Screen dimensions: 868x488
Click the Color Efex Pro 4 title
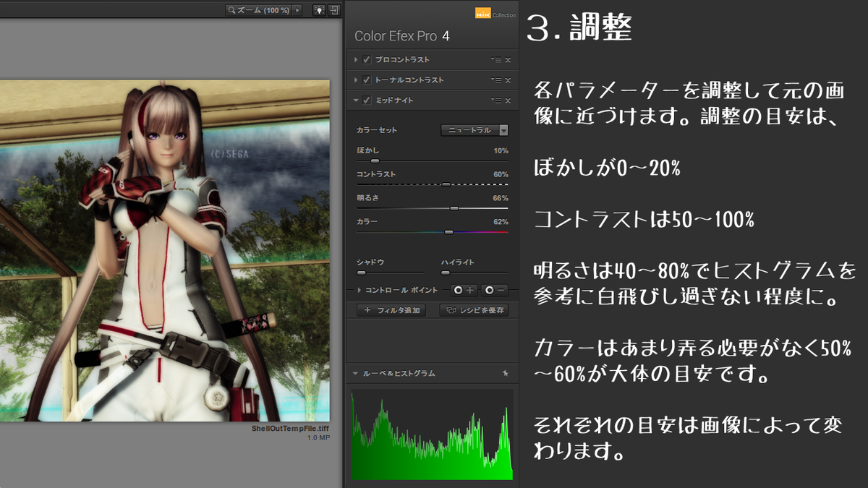click(401, 36)
